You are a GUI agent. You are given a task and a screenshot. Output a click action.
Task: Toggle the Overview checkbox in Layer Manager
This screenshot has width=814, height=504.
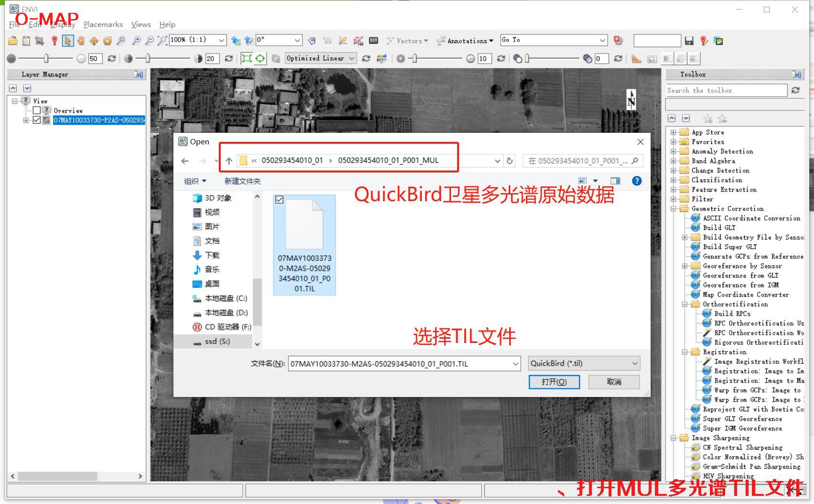pyautogui.click(x=37, y=110)
